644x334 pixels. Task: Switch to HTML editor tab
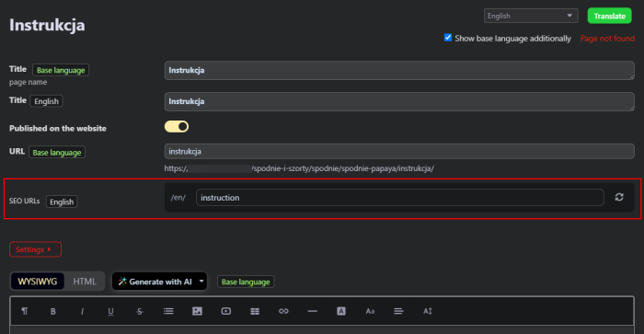click(x=85, y=282)
